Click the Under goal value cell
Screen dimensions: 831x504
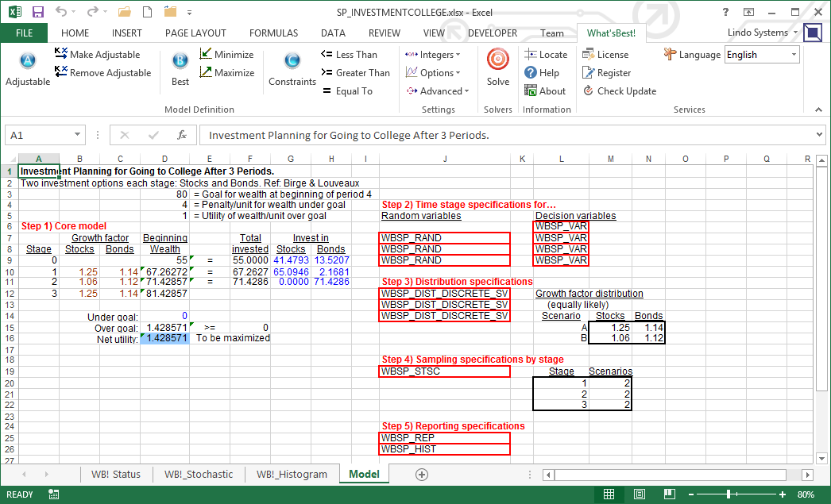click(x=164, y=316)
